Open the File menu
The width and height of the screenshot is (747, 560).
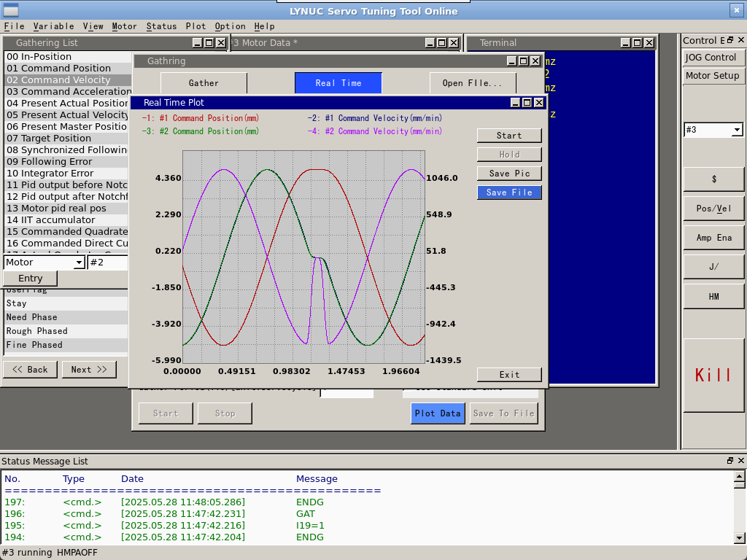coord(15,26)
